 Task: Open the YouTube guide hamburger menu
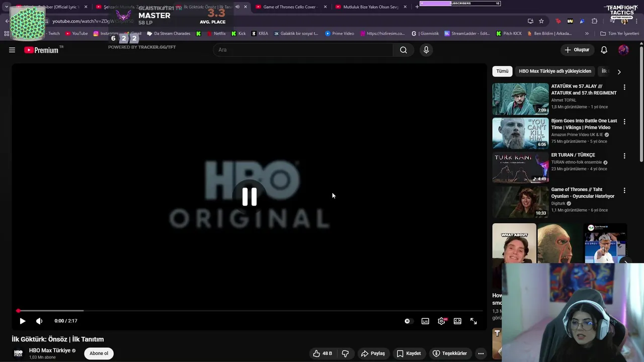pyautogui.click(x=12, y=50)
